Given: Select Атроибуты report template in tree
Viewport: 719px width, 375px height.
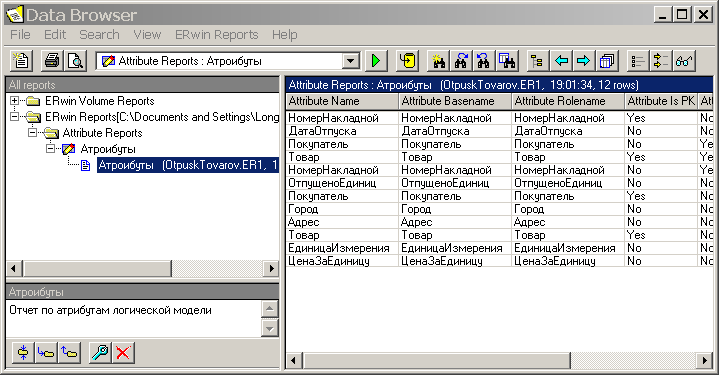Looking at the screenshot, I should click(x=108, y=149).
